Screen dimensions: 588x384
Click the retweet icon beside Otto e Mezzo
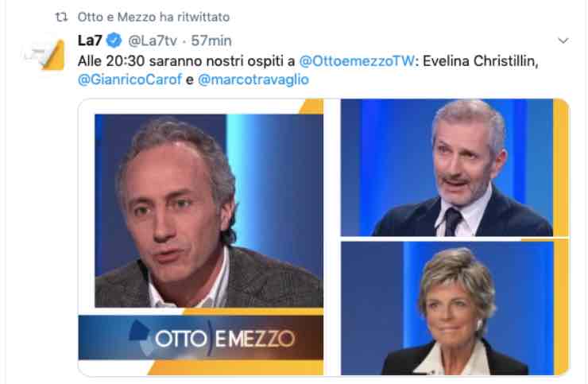coord(61,17)
